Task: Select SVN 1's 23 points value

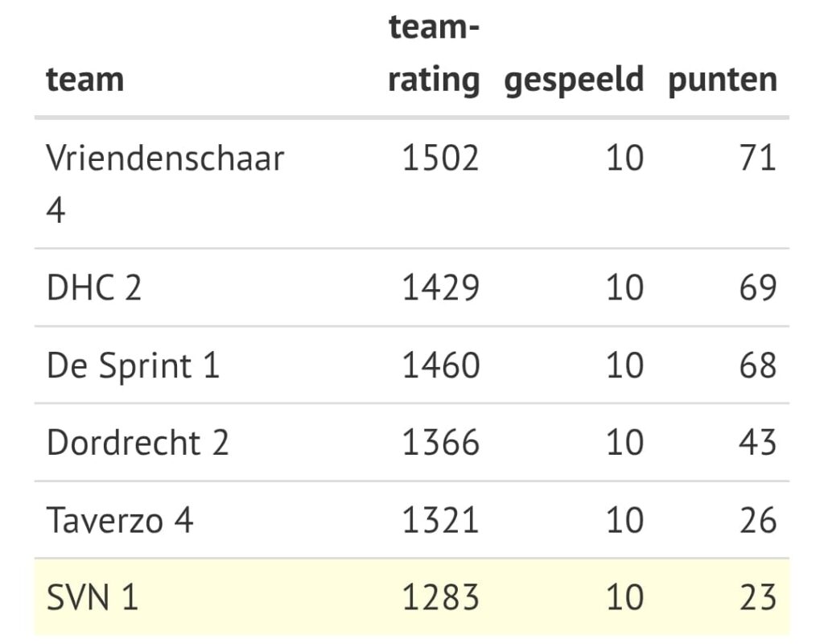Action: tap(757, 597)
